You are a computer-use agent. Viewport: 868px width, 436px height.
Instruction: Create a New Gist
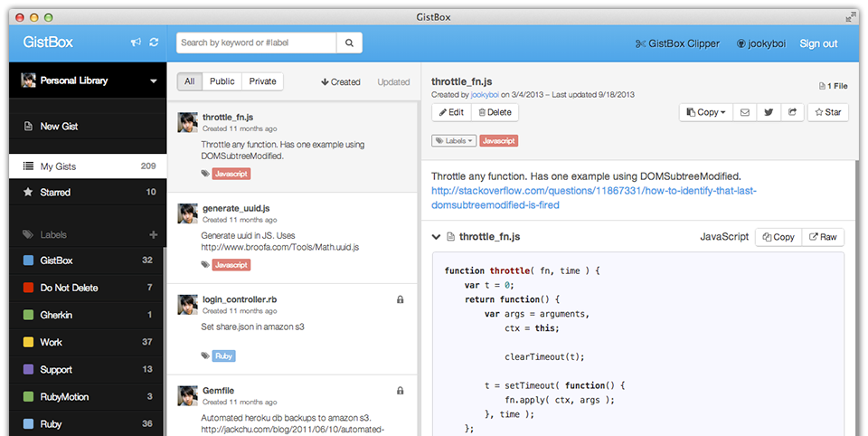coord(88,127)
